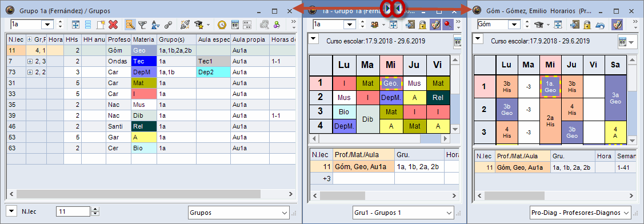
Task: Click the N.lec input field showing 11
Action: point(73,211)
